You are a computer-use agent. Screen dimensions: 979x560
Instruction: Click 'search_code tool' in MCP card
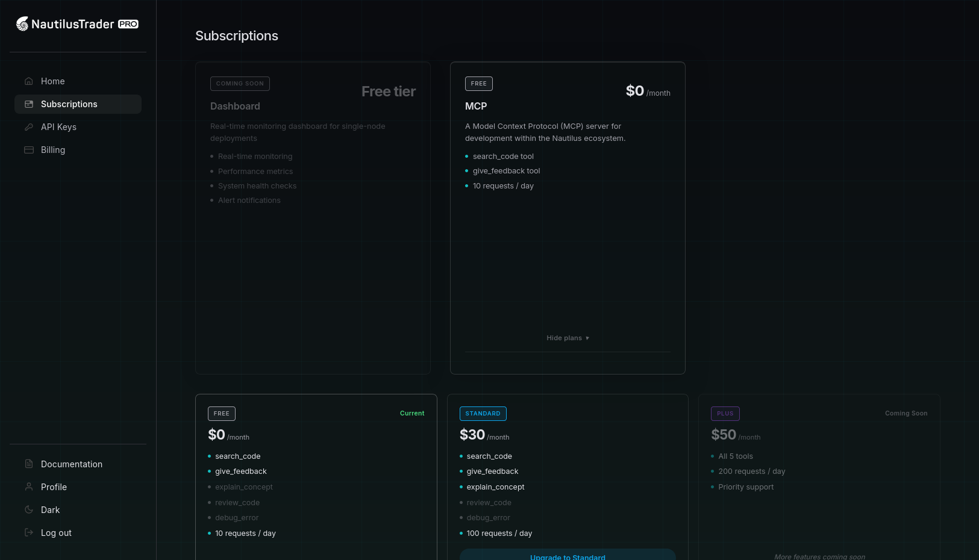coord(503,157)
